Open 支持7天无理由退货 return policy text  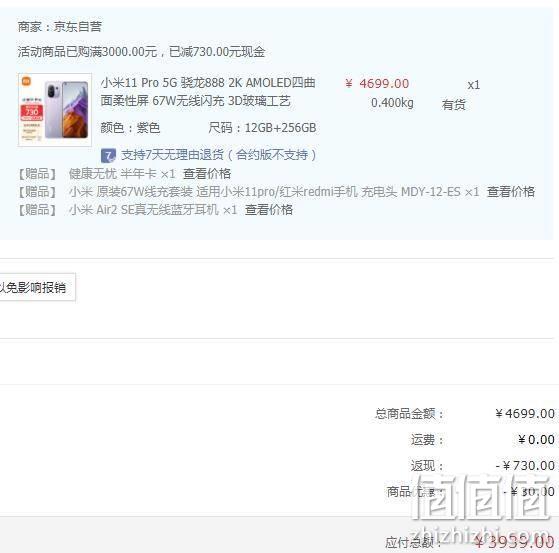tap(219, 155)
